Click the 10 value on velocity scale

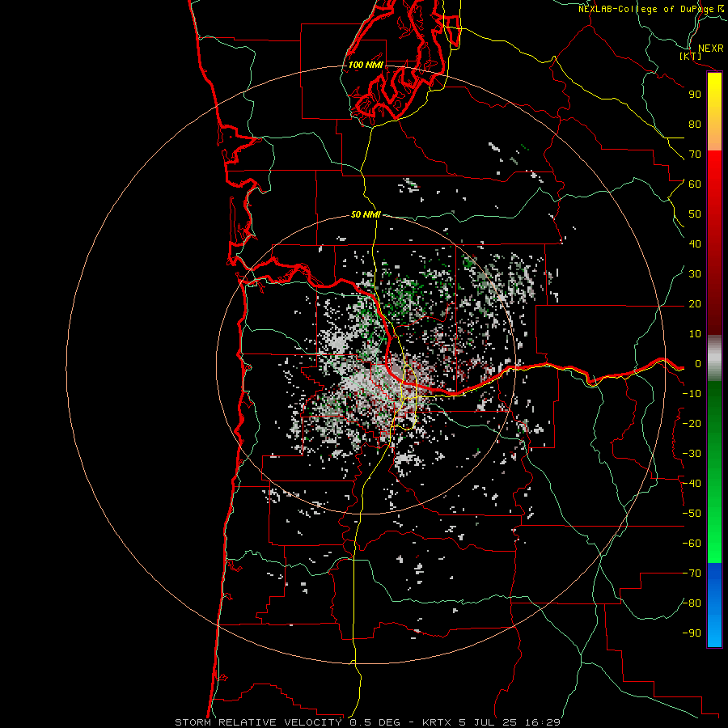pyautogui.click(x=695, y=334)
